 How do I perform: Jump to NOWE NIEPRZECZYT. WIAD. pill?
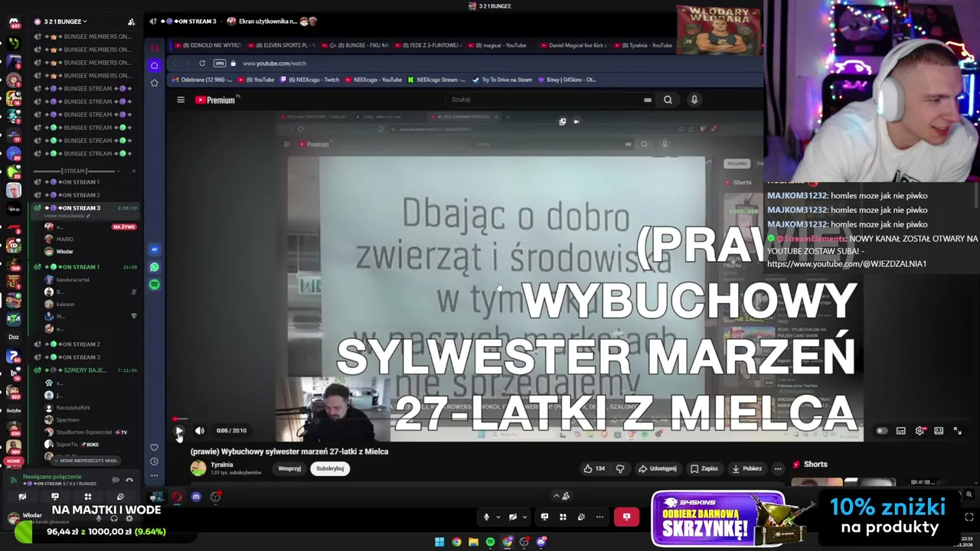pos(86,461)
